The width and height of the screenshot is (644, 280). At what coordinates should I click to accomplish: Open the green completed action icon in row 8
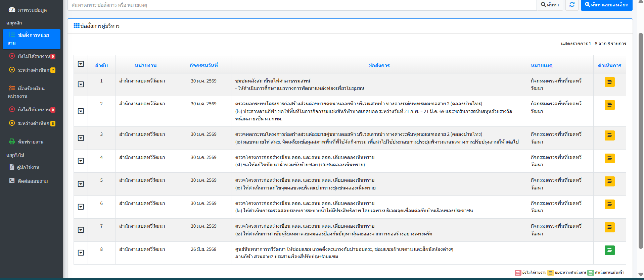609,250
